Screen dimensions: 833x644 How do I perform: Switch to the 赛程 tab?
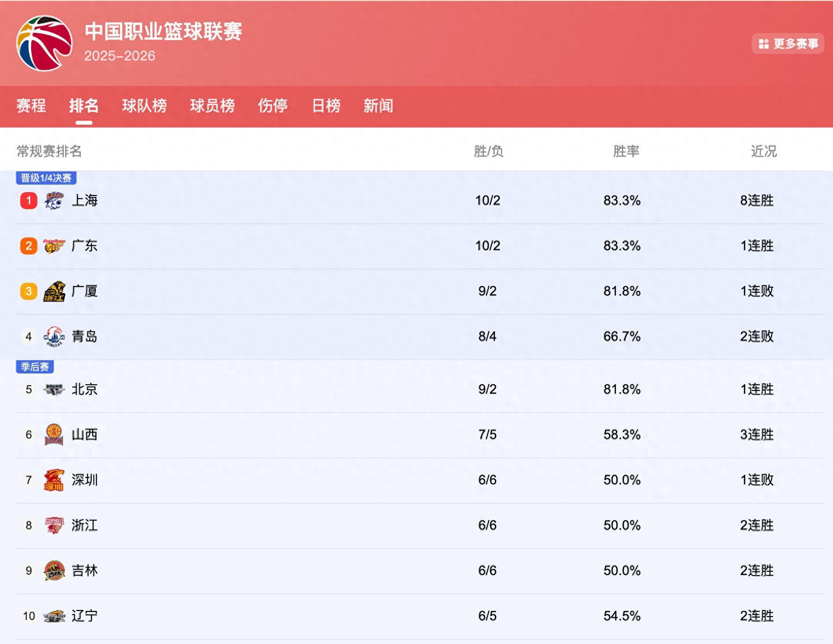pos(31,106)
